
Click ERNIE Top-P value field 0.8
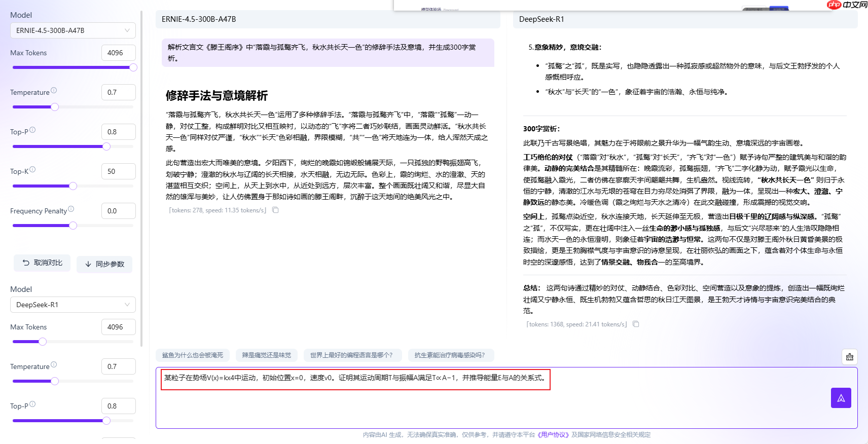coord(119,132)
